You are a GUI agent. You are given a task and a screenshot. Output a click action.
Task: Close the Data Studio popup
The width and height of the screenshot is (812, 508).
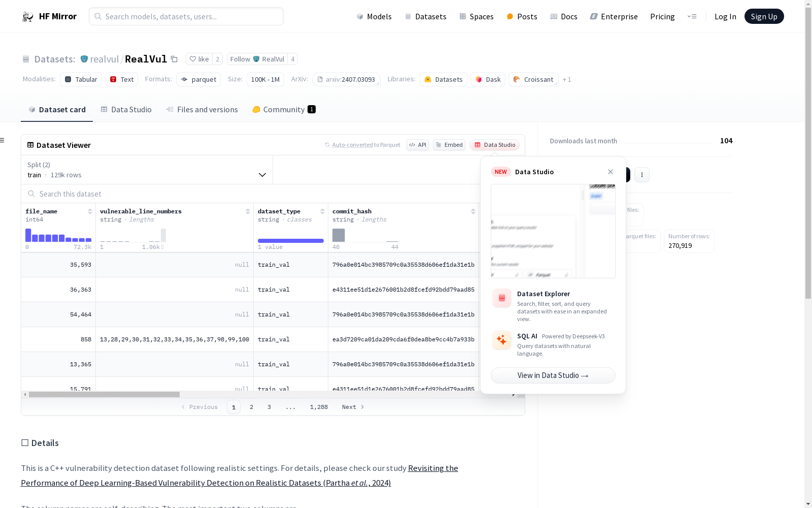point(611,172)
